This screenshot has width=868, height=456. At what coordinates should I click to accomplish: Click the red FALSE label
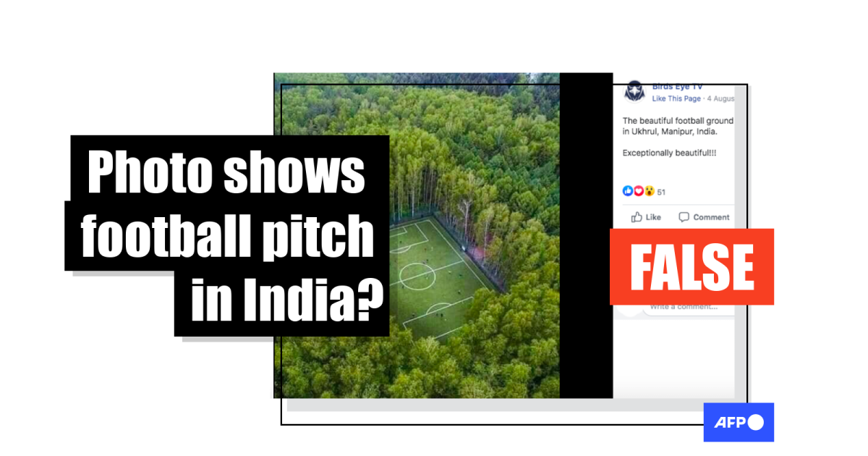(x=692, y=267)
